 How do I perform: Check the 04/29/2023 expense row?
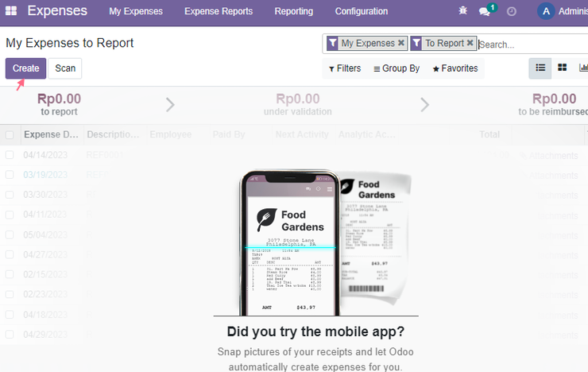(x=10, y=335)
